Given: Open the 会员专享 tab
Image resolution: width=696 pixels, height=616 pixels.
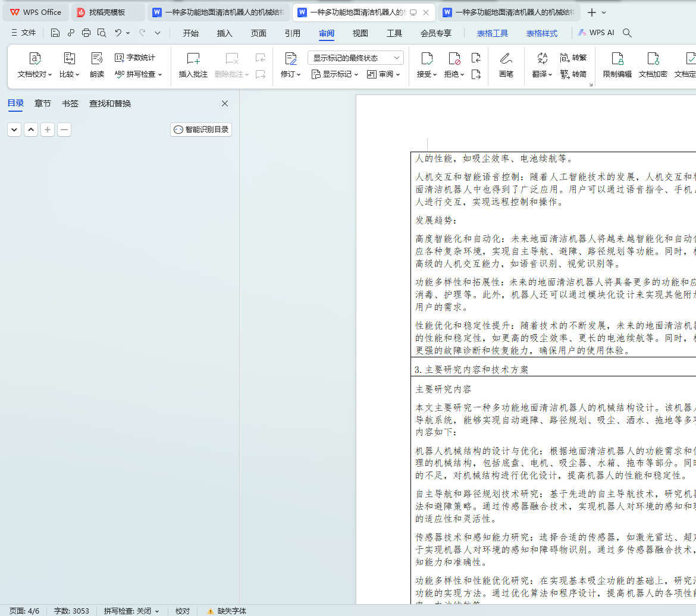Looking at the screenshot, I should coord(436,33).
